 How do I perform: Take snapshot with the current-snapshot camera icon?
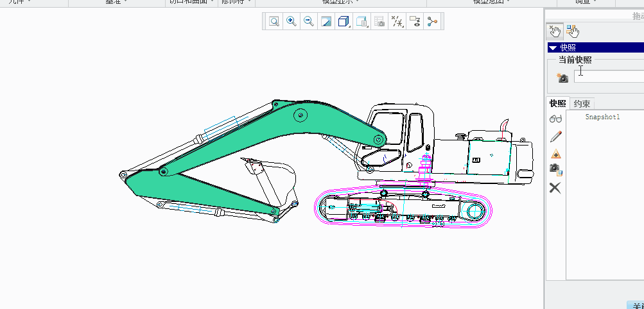(562, 78)
